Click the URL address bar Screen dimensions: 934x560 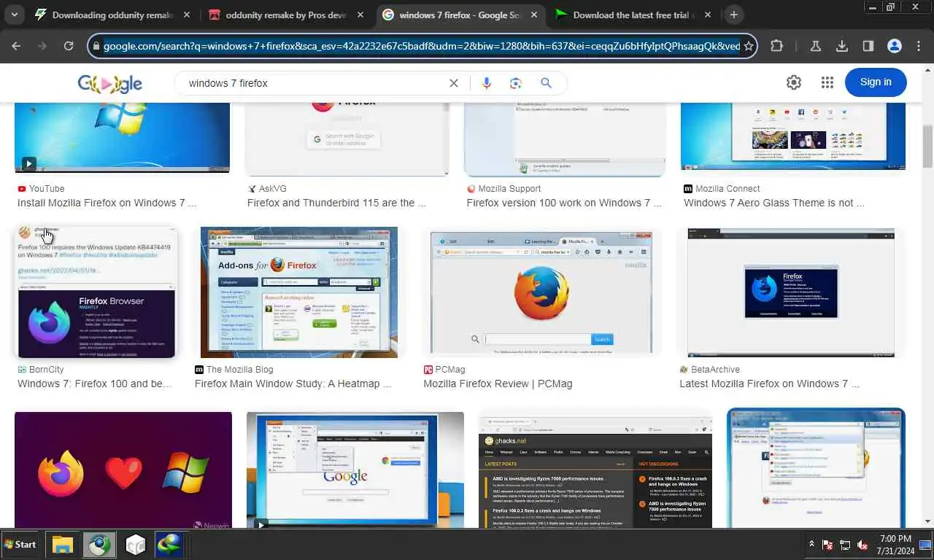[x=421, y=46]
